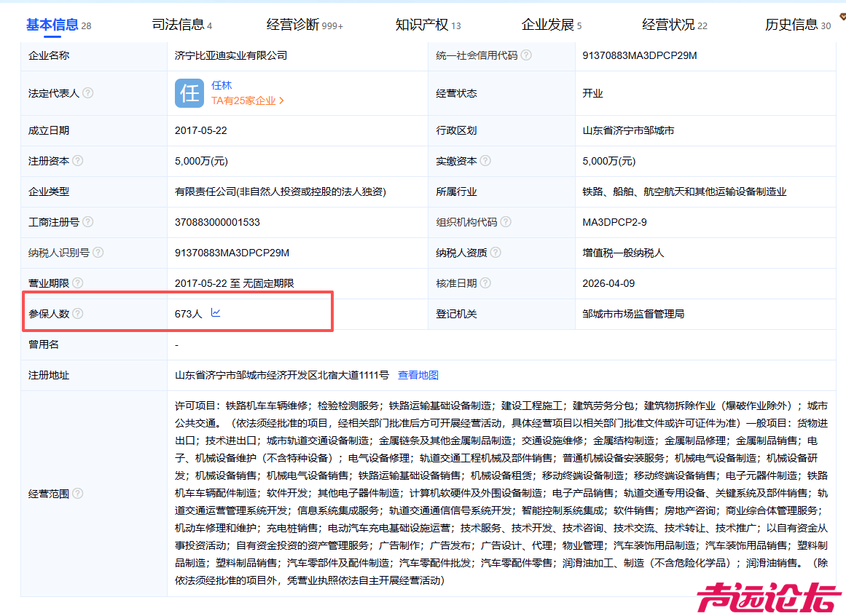This screenshot has width=846, height=616.
Task: Open legal representative 任林 link
Action: [x=222, y=85]
